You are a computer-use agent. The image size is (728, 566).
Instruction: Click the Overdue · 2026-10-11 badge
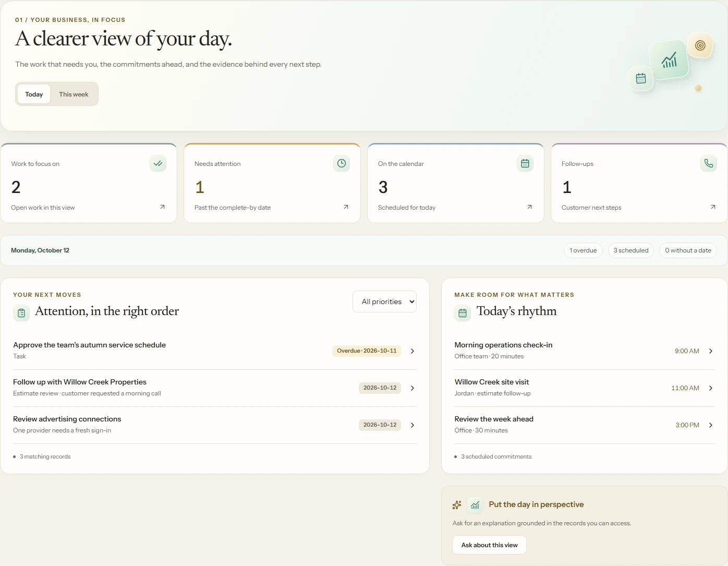(x=367, y=351)
